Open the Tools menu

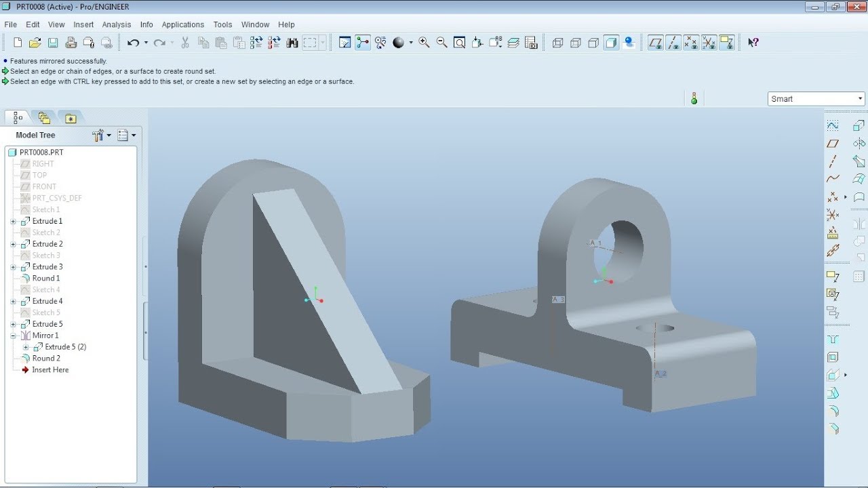222,24
